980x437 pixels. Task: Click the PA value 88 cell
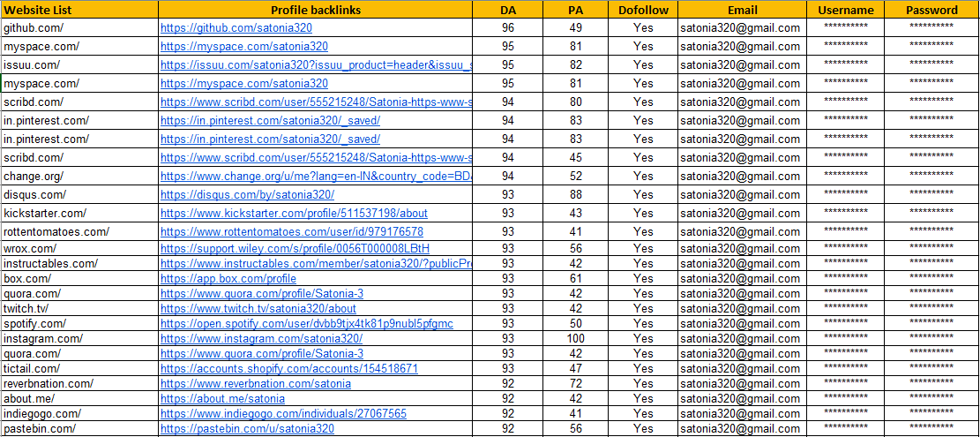576,195
